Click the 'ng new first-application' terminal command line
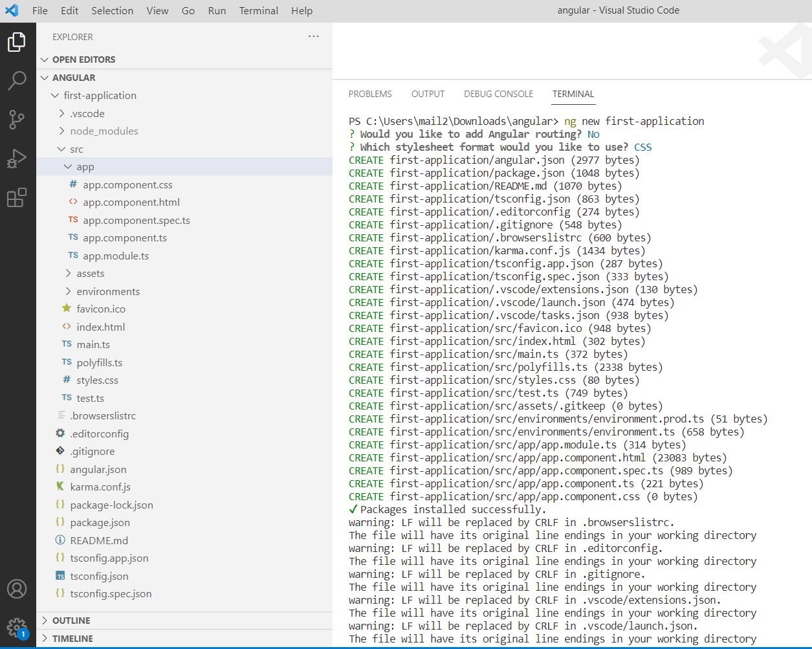This screenshot has height=649, width=812. click(634, 121)
